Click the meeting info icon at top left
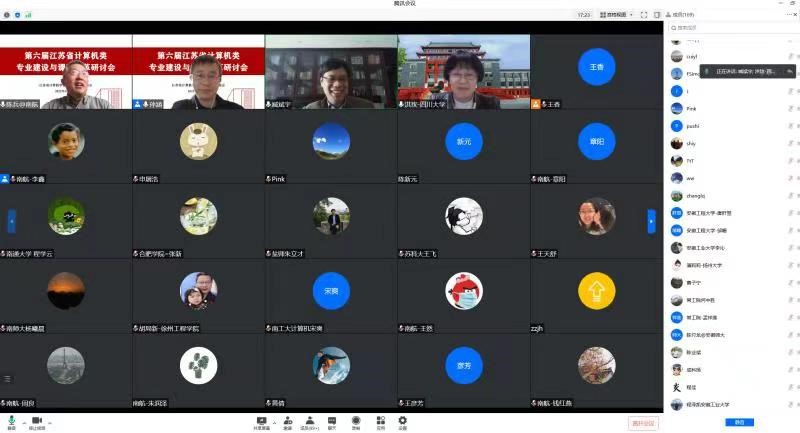This screenshot has height=433, width=800. (8, 15)
